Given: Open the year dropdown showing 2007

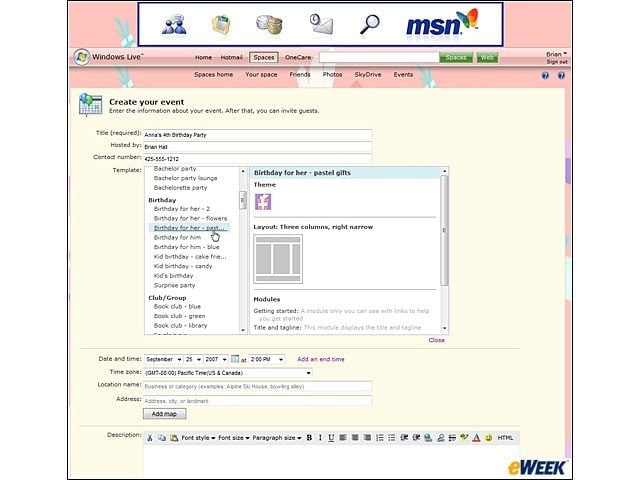Looking at the screenshot, I should [216, 359].
